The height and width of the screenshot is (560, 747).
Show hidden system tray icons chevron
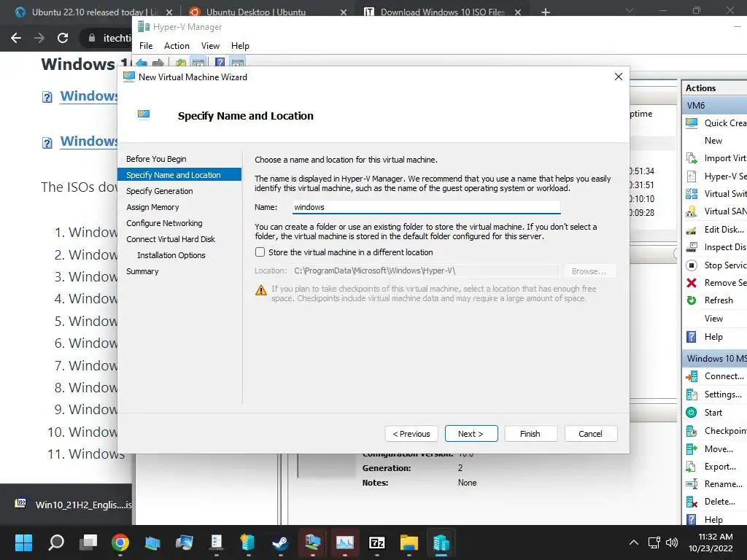(x=634, y=542)
